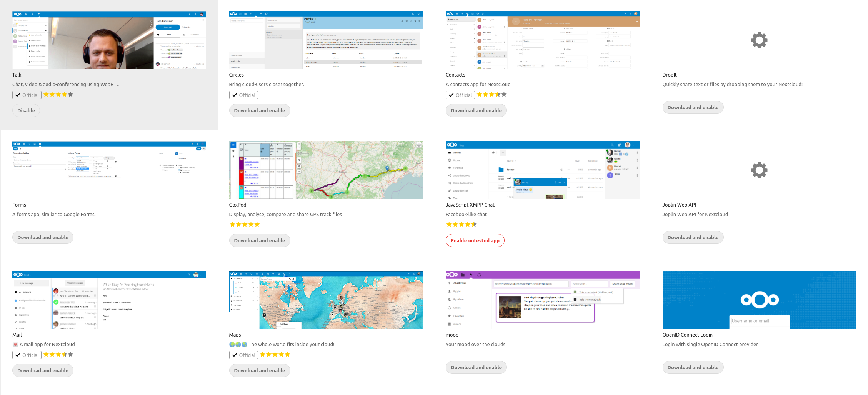Click the Nextcloud logo on OpenID Connect banner
Screen dimensions: 868x395
tap(759, 300)
